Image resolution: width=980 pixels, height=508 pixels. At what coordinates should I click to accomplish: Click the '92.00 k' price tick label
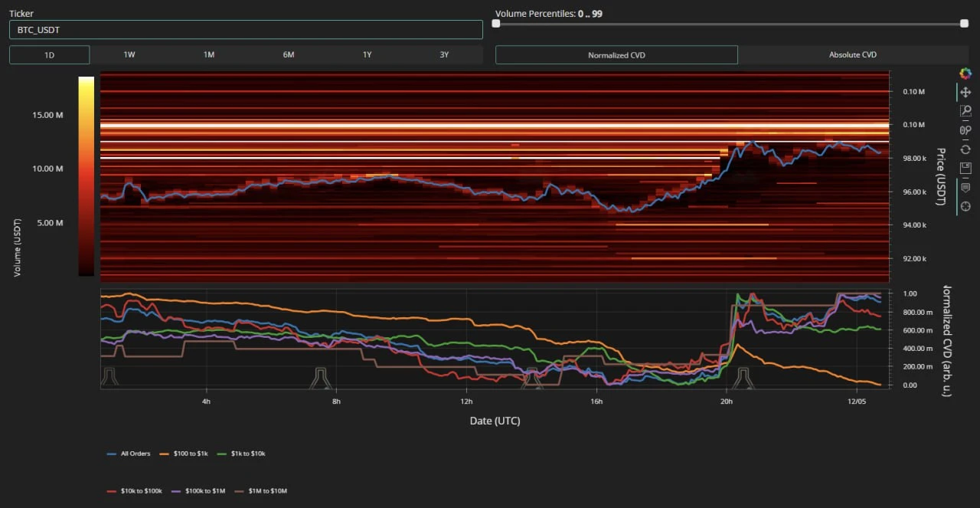click(914, 259)
